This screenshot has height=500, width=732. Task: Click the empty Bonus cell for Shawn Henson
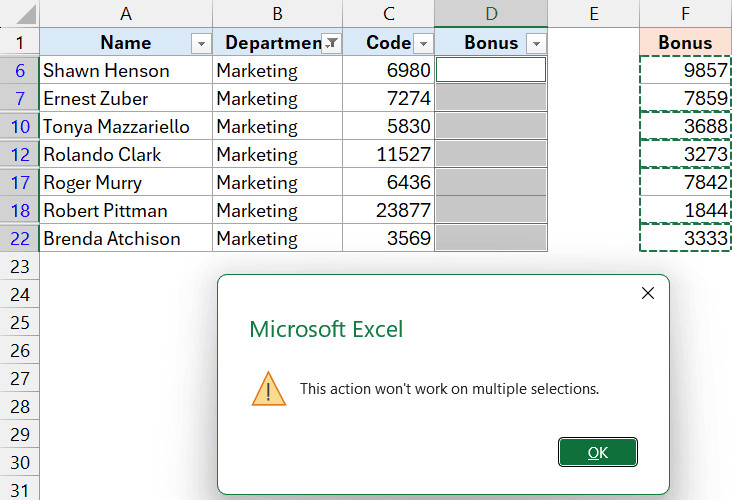(x=491, y=70)
